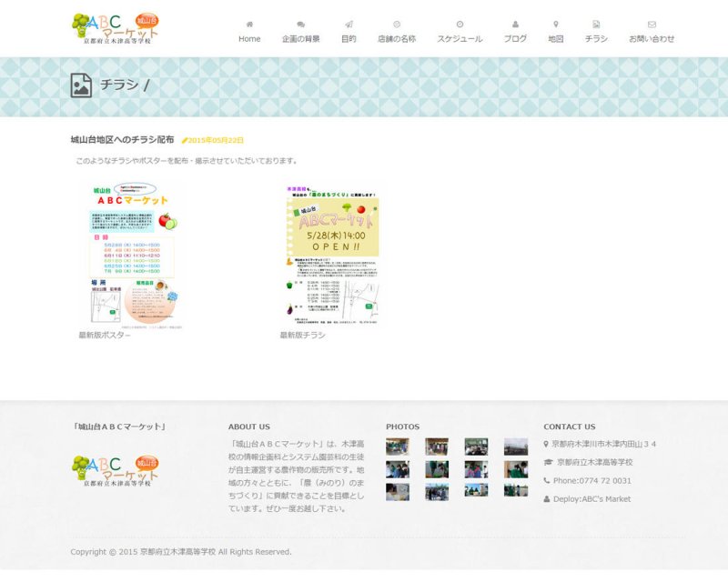
Task: Click the Deploy:ABC's Market footer link
Action: (x=591, y=498)
